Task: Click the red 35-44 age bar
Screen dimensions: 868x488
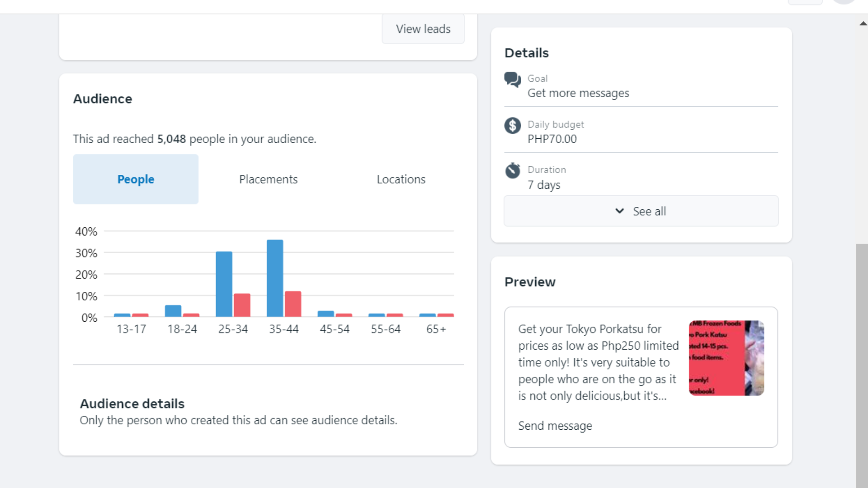Action: pyautogui.click(x=293, y=304)
